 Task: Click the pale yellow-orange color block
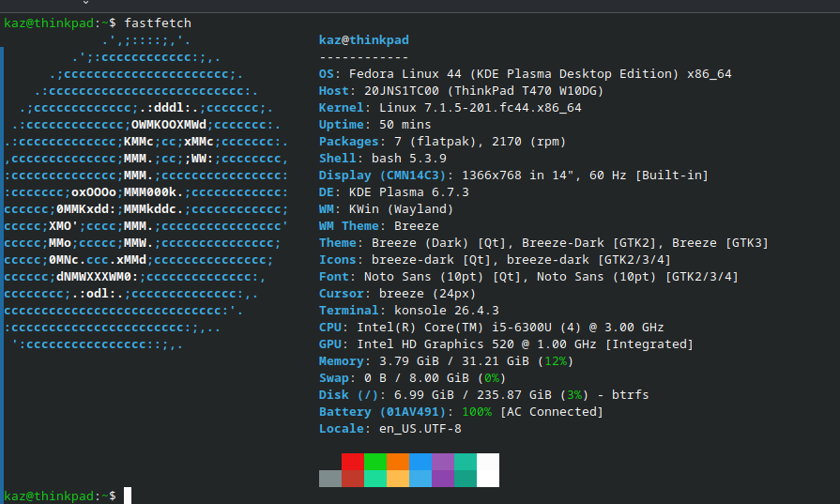[x=398, y=479]
